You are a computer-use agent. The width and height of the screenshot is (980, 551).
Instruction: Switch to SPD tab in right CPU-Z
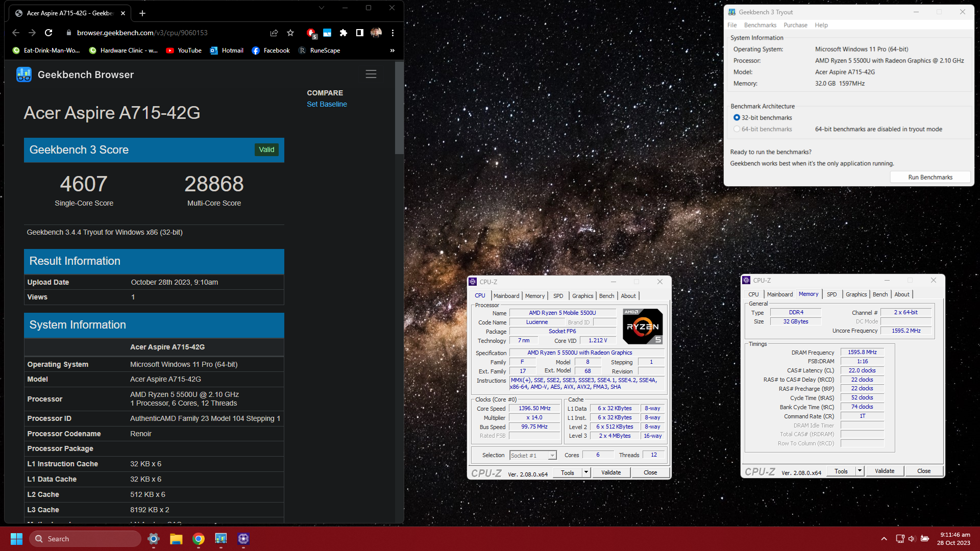831,294
